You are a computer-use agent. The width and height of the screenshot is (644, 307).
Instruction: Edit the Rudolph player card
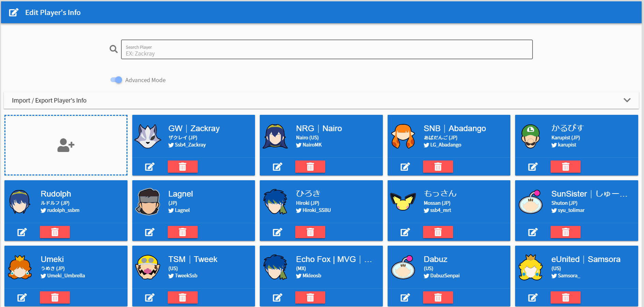(x=22, y=232)
